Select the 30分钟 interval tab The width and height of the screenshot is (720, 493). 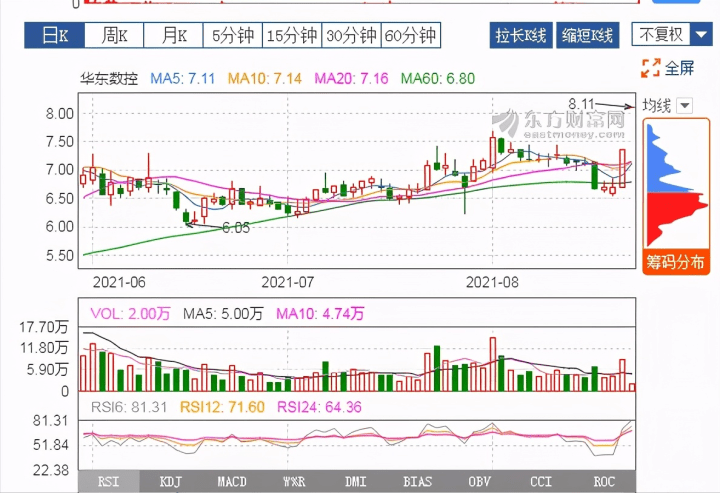[351, 36]
